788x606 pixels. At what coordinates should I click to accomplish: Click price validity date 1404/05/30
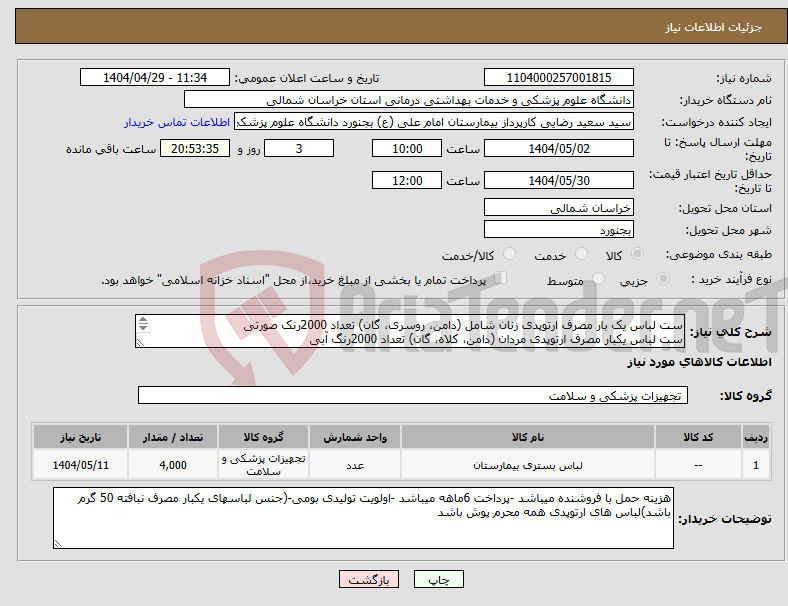pyautogui.click(x=559, y=180)
